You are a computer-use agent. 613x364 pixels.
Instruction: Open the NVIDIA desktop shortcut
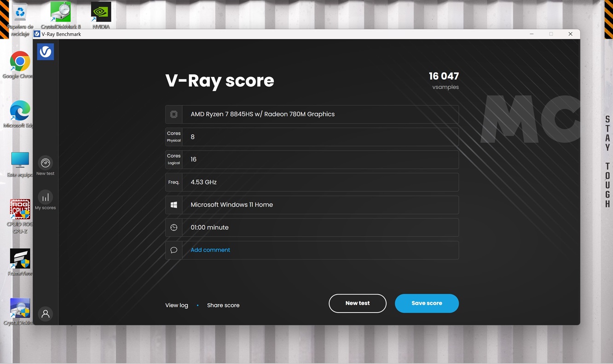tap(101, 13)
